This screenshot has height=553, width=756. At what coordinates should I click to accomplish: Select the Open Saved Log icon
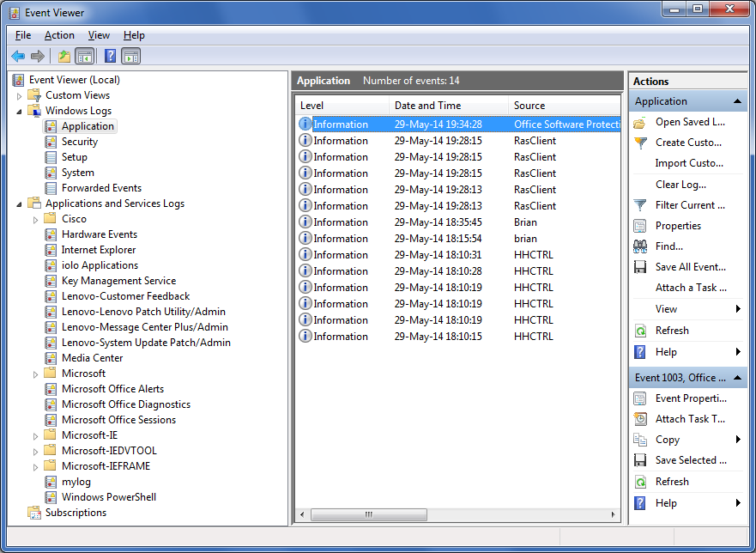639,121
